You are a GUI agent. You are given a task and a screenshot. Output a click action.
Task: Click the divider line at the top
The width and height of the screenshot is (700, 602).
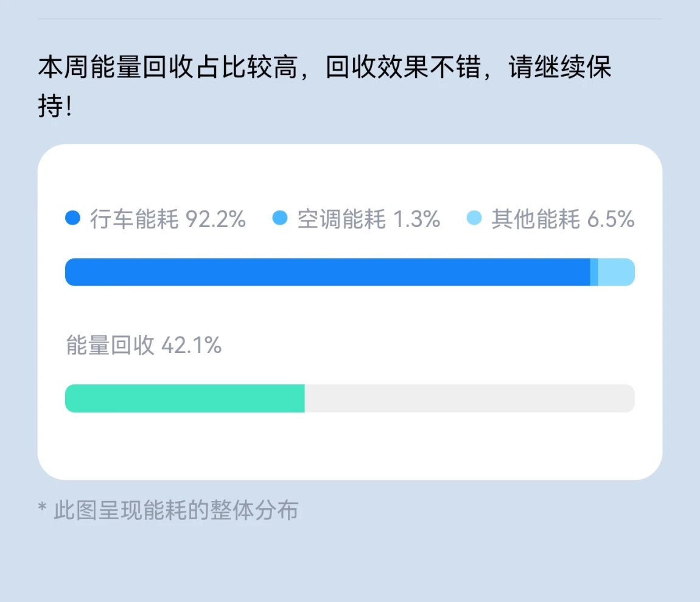pyautogui.click(x=350, y=18)
